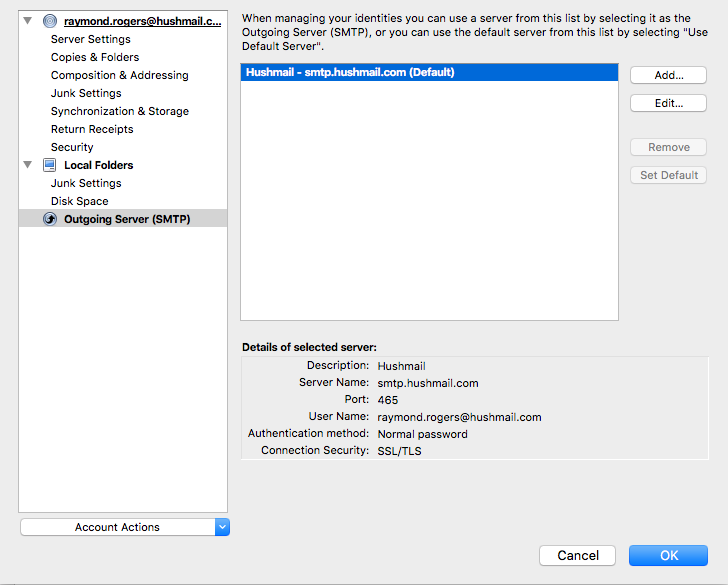The height and width of the screenshot is (585, 728).
Task: Click the Add... button
Action: [x=668, y=75]
